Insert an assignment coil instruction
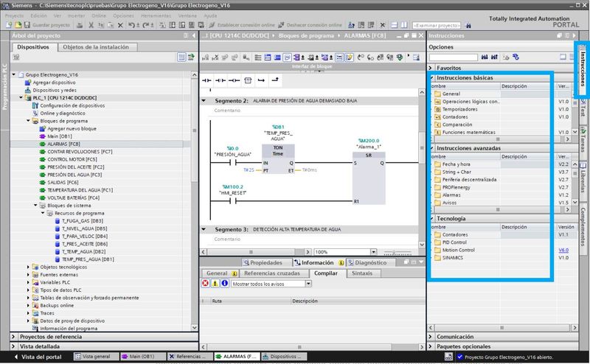 (x=234, y=80)
